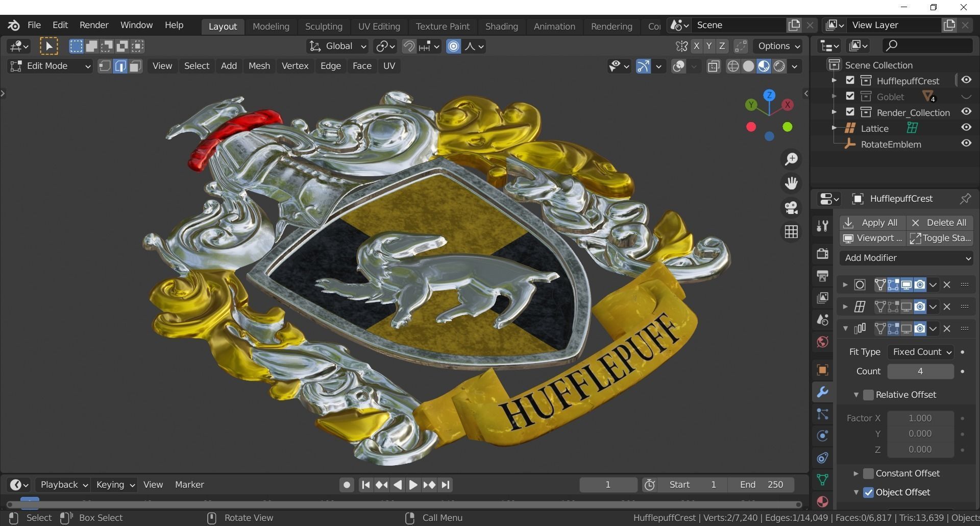Toggle proportional editing icon

tap(453, 46)
